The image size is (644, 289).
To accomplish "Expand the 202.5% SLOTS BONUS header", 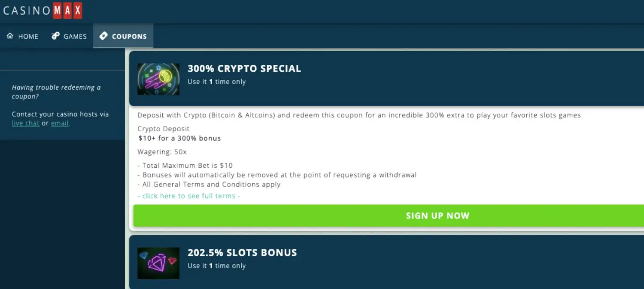I will (x=386, y=262).
